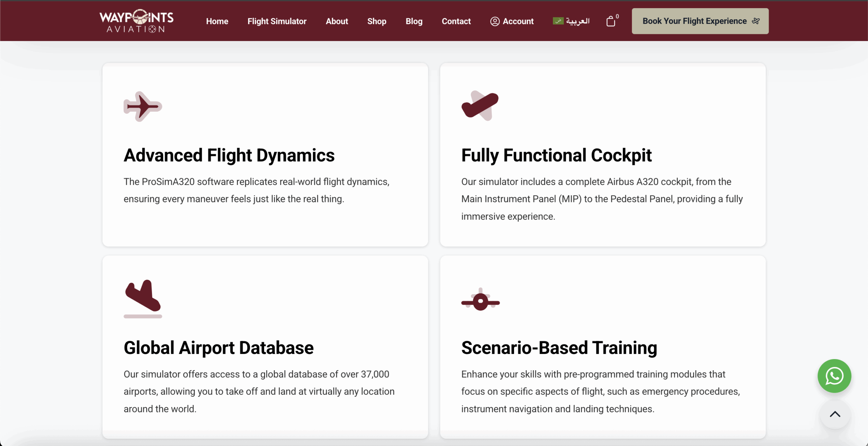868x446 pixels.
Task: Click the Waypoints Aviation logo
Action: coord(136,21)
